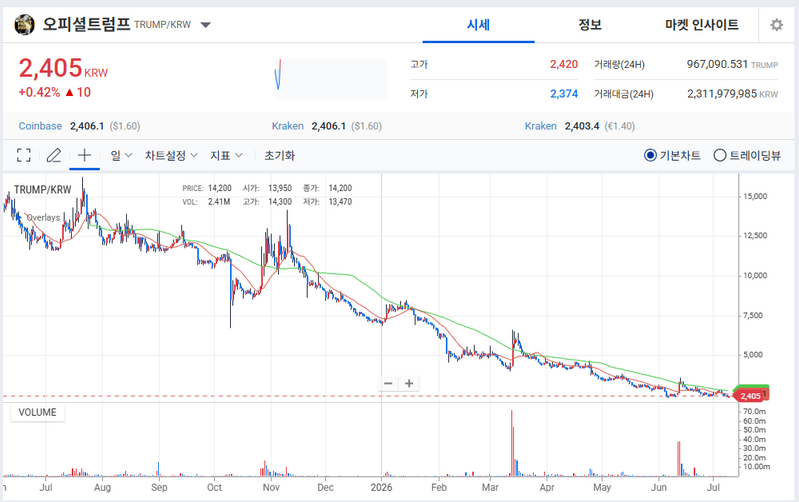Click the Nov label on time axis
799x502 pixels.
[271, 487]
